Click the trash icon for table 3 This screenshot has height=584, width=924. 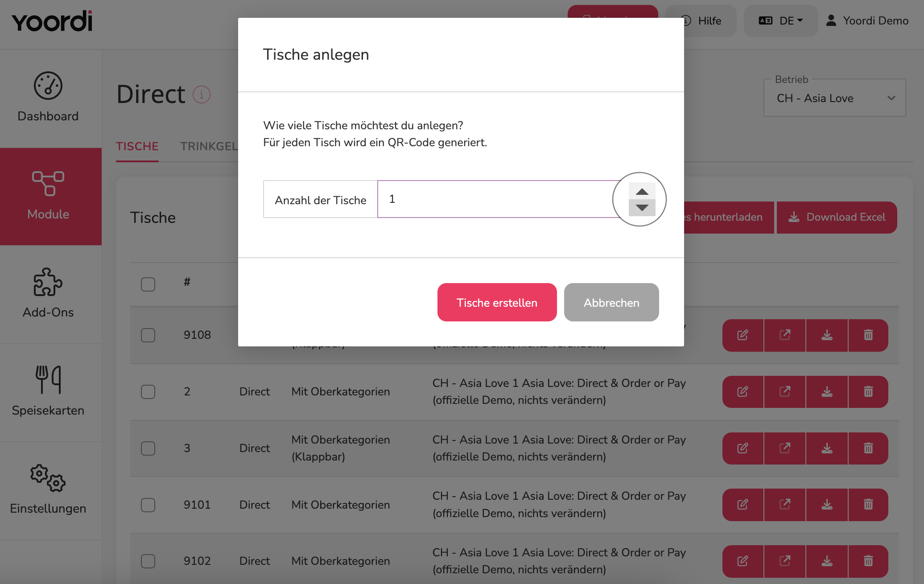pos(868,448)
